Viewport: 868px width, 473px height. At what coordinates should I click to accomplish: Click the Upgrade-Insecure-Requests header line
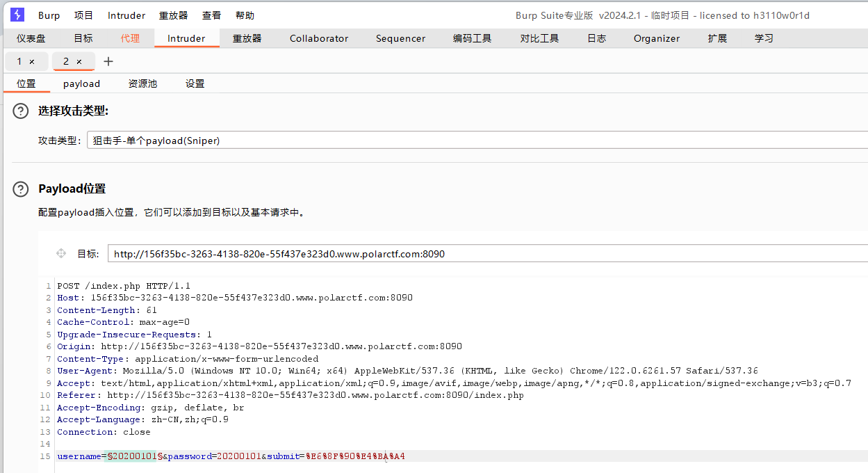tap(135, 335)
